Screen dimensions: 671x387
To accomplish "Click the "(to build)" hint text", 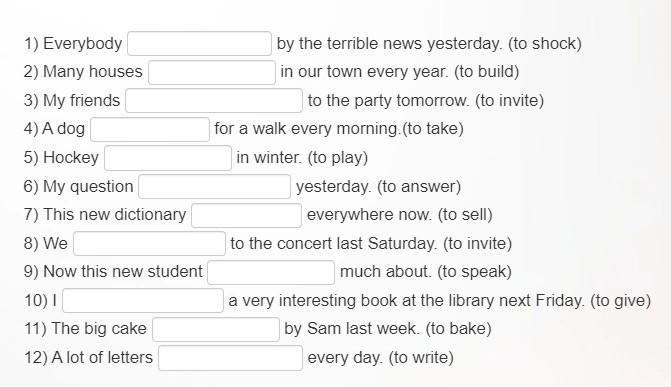I will [487, 72].
